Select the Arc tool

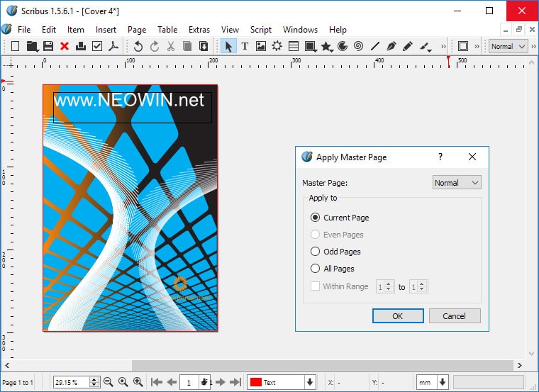(x=343, y=46)
